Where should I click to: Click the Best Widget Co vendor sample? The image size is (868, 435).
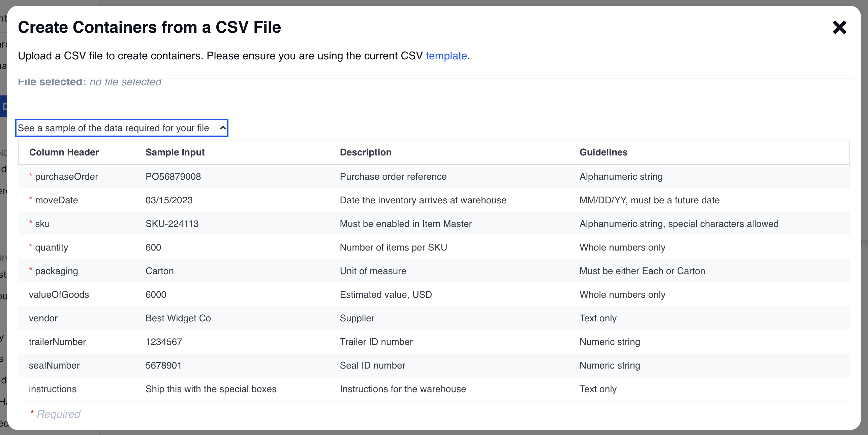pyautogui.click(x=178, y=318)
